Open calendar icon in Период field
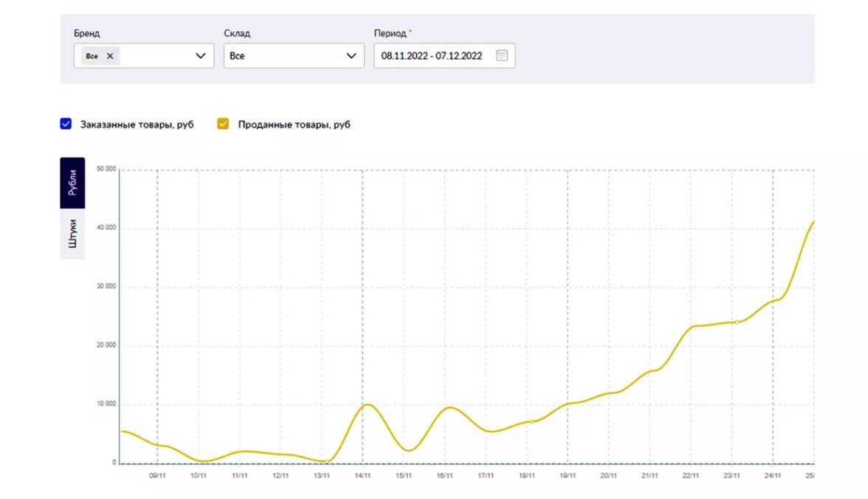 click(x=502, y=55)
